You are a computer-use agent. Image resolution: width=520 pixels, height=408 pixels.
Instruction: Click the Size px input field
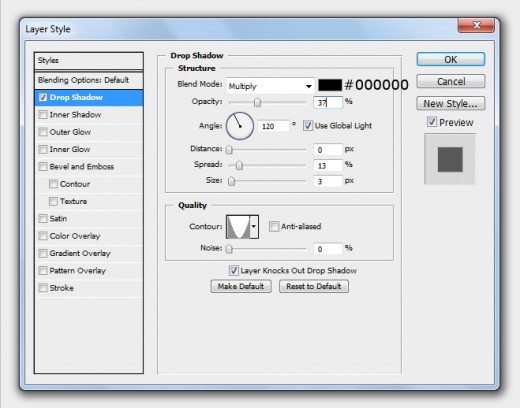pyautogui.click(x=328, y=181)
